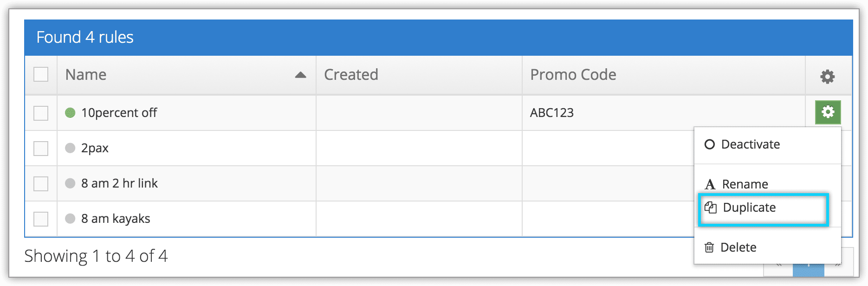Click the copy icon beside Duplicate

click(711, 208)
